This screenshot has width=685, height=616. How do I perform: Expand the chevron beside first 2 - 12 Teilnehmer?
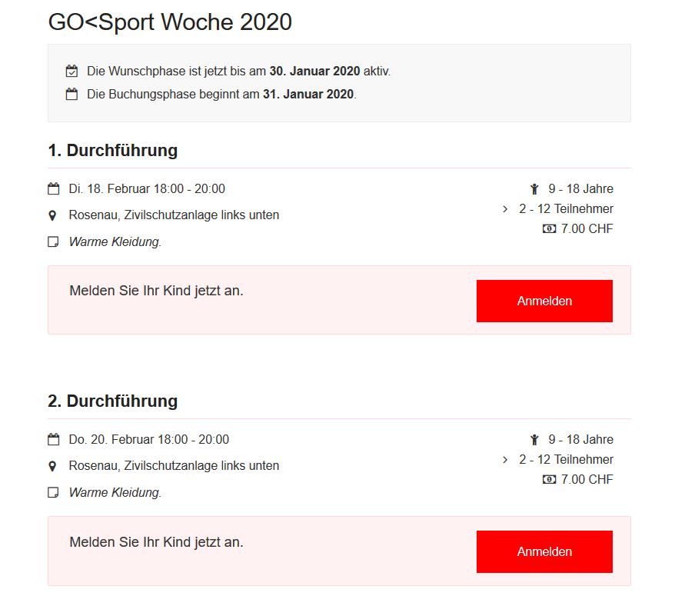point(505,209)
